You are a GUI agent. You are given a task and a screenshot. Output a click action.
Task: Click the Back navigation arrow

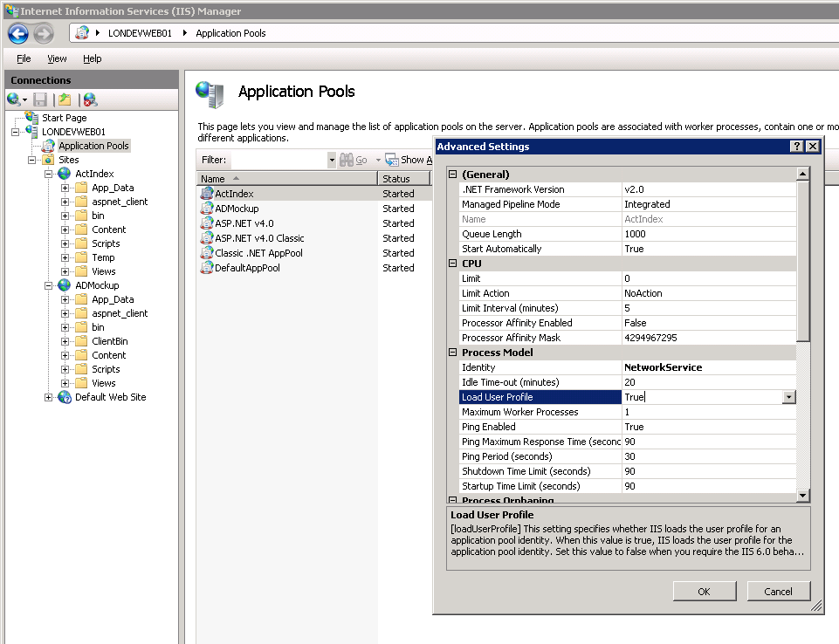click(18, 34)
